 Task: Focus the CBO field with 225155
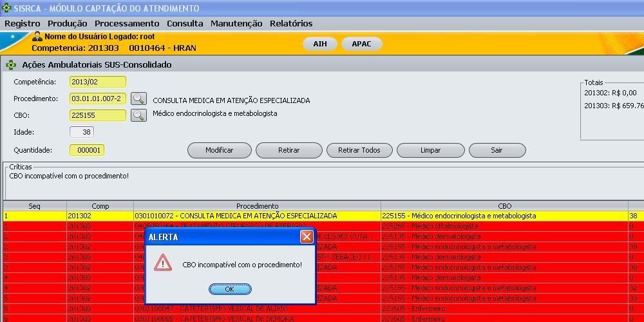point(98,115)
